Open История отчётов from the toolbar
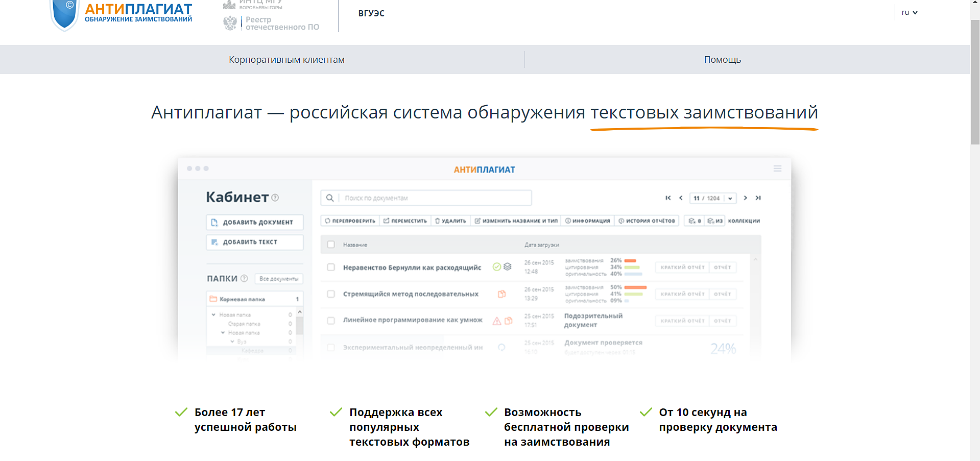 point(647,221)
